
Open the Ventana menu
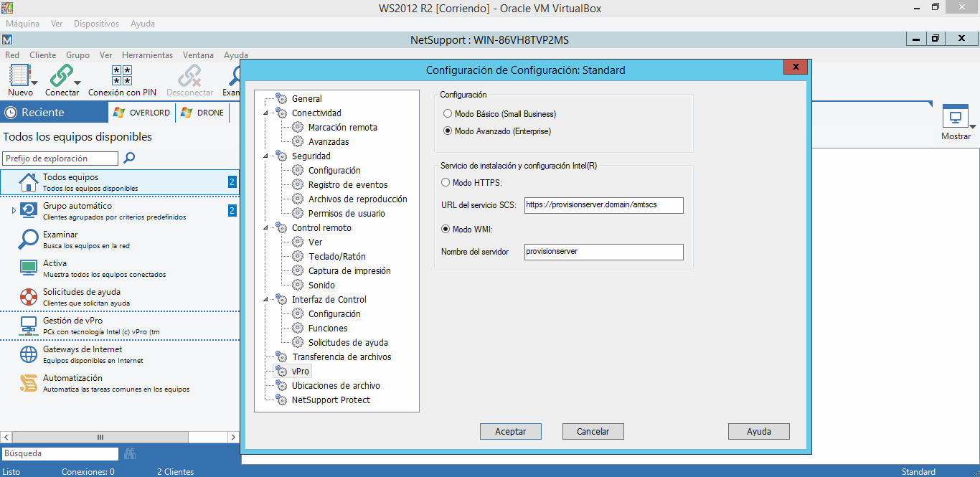[198, 55]
